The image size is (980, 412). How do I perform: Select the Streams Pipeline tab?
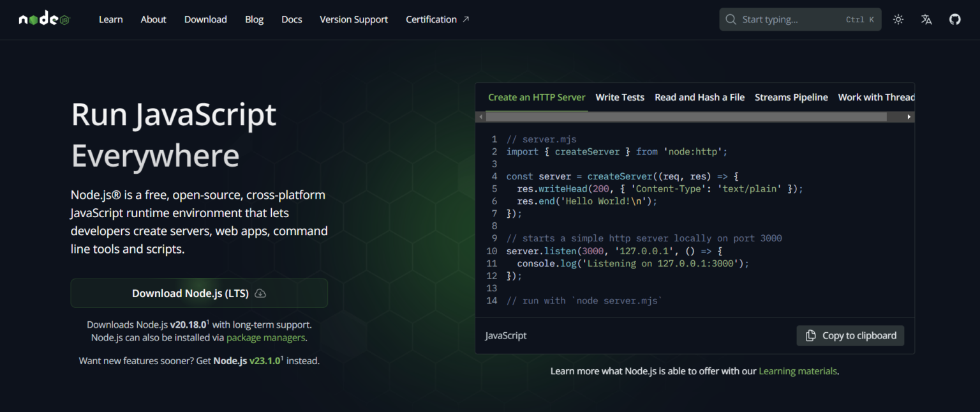point(791,97)
